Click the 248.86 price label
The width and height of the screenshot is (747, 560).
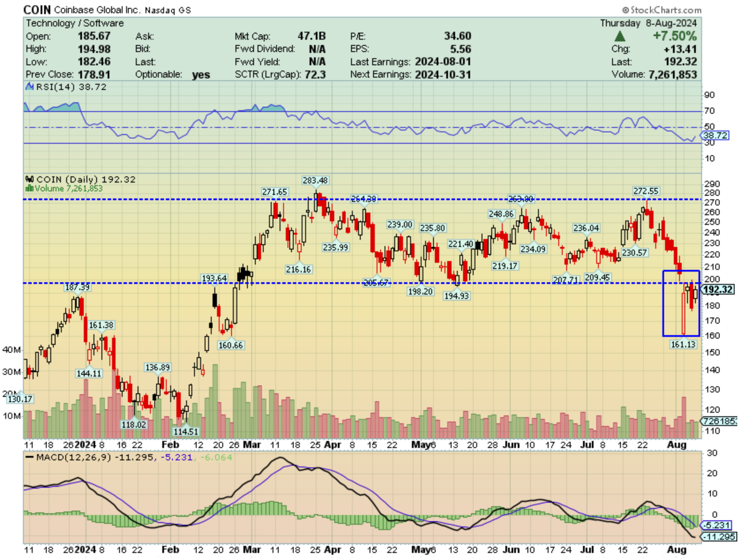[x=501, y=214]
